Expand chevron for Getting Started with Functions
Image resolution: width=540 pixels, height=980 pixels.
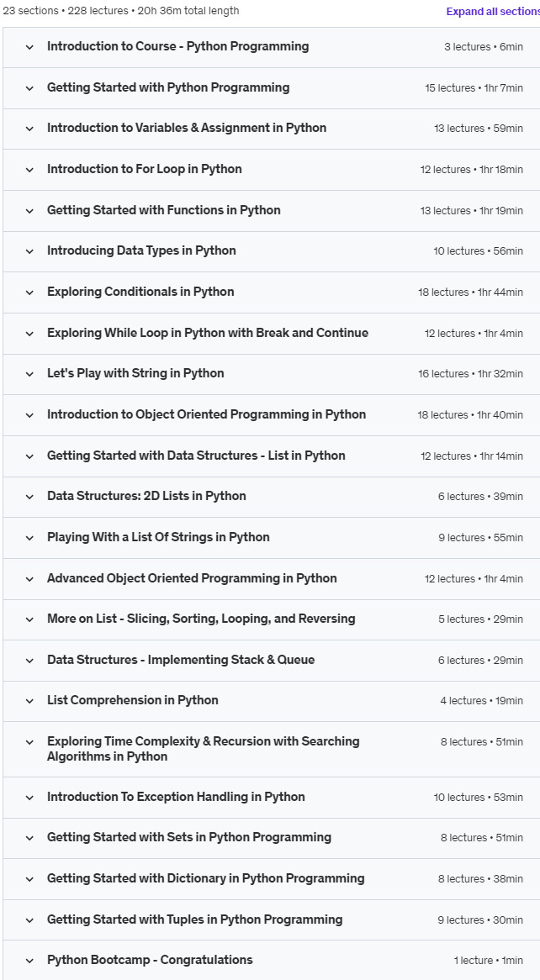pyautogui.click(x=29, y=211)
